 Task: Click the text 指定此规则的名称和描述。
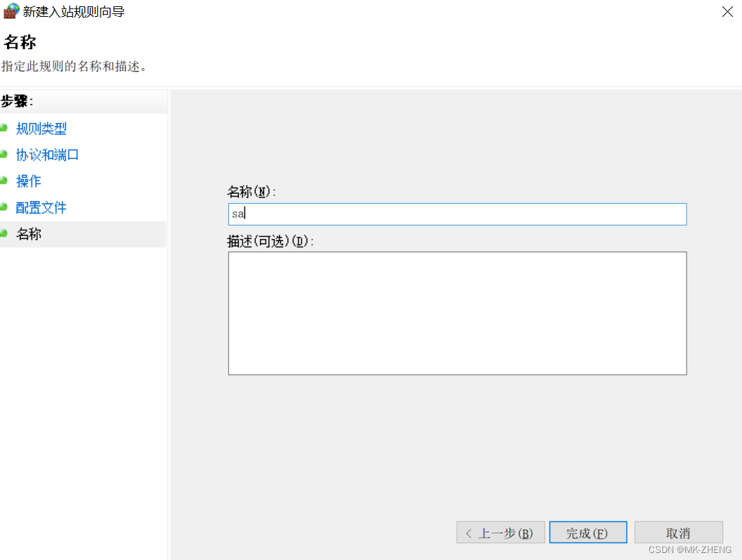click(76, 66)
